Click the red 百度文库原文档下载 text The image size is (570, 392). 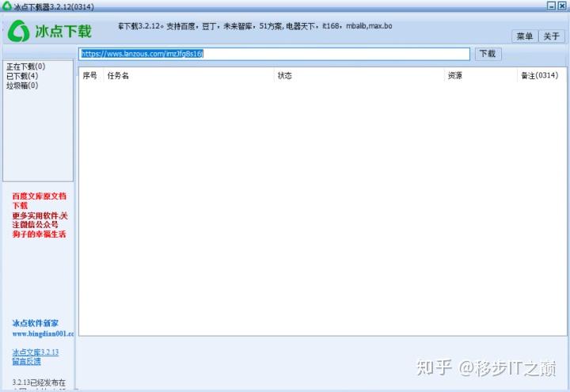click(40, 200)
